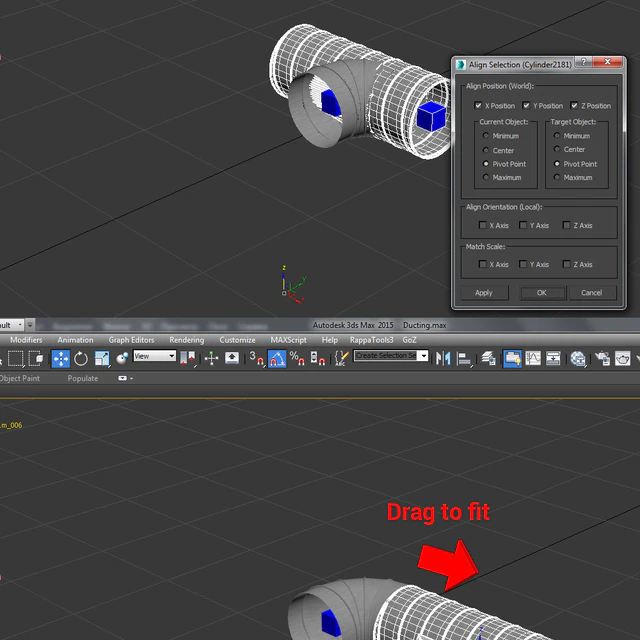The height and width of the screenshot is (640, 640).
Task: Enable Y Axis under Align Orientation
Action: pyautogui.click(x=523, y=225)
